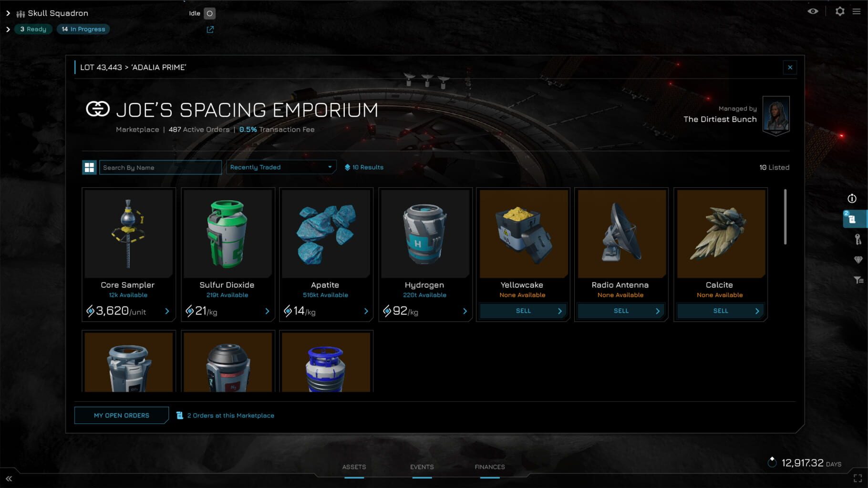Click the MY OPEN ORDERS button

[x=122, y=416]
